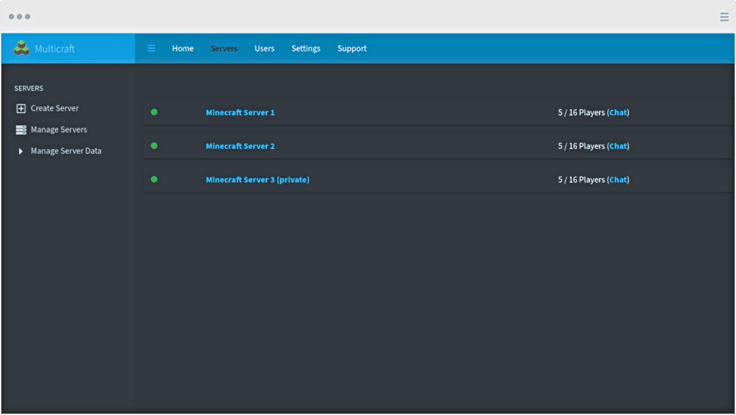Click 5 / 16 Players for Server 3
Viewport: 736px width, 415px height.
(581, 180)
